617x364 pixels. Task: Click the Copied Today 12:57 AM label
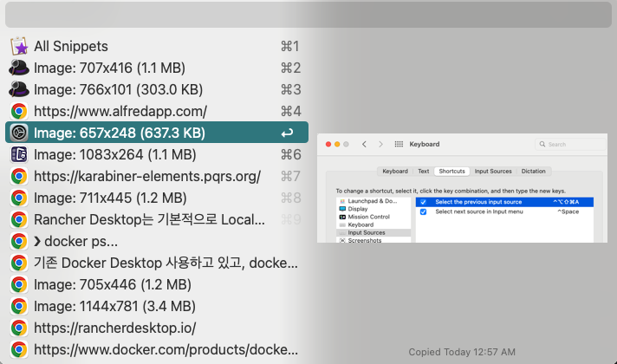(462, 352)
